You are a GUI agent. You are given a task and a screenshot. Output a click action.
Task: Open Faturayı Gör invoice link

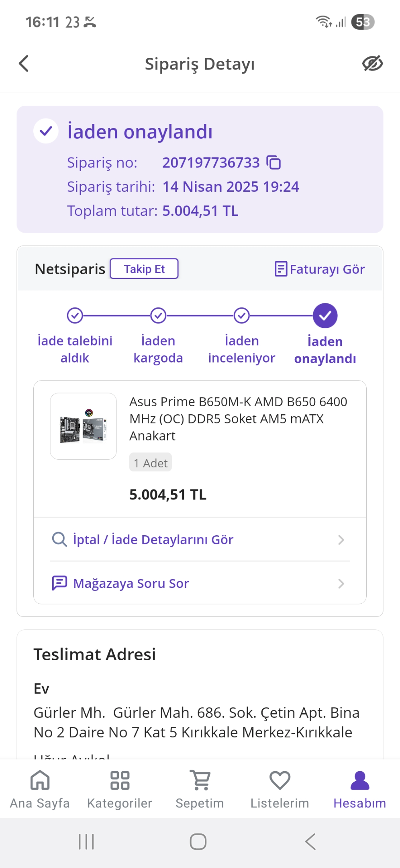coord(320,269)
